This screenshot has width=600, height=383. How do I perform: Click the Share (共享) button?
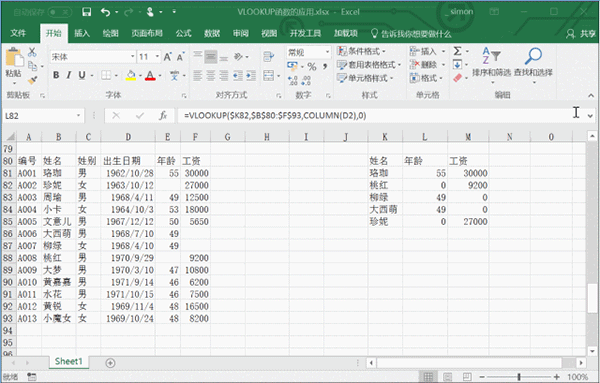tap(580, 34)
